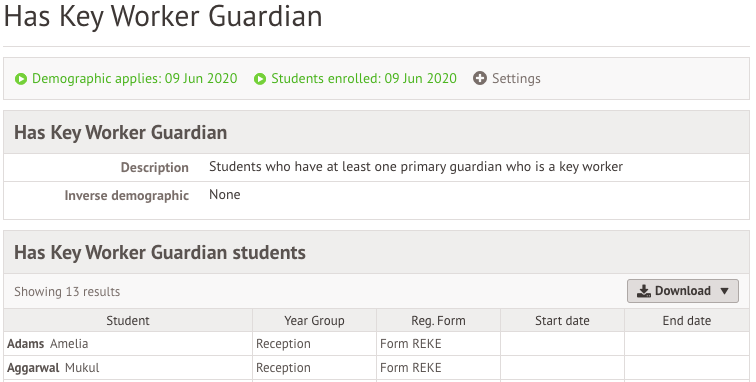The width and height of the screenshot is (756, 382).
Task: Click the Download button
Action: click(x=683, y=291)
